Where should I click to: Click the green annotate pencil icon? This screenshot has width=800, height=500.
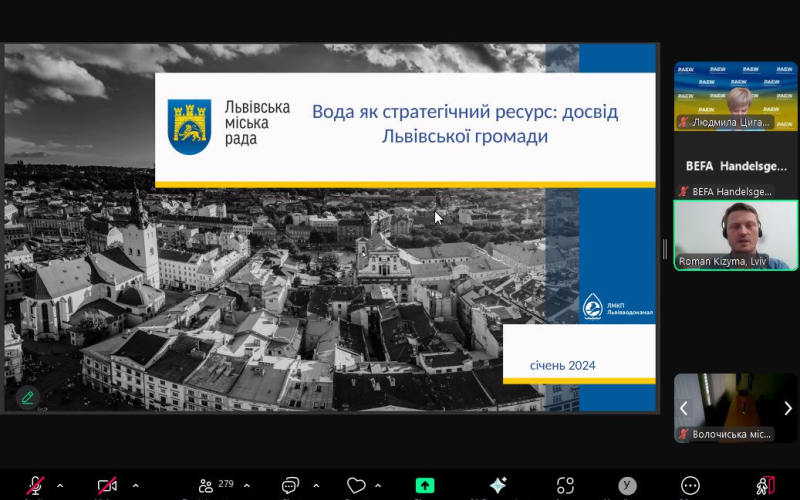[28, 397]
